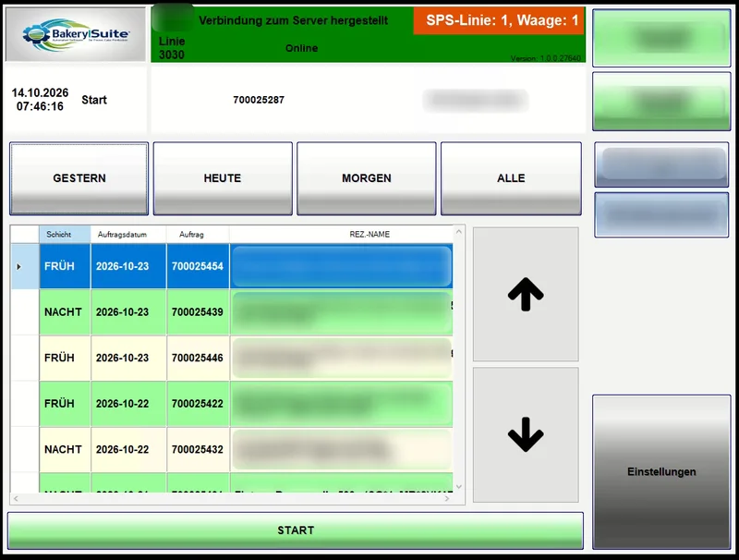
Task: Click the table scrollbar up arrow
Action: tap(458, 232)
